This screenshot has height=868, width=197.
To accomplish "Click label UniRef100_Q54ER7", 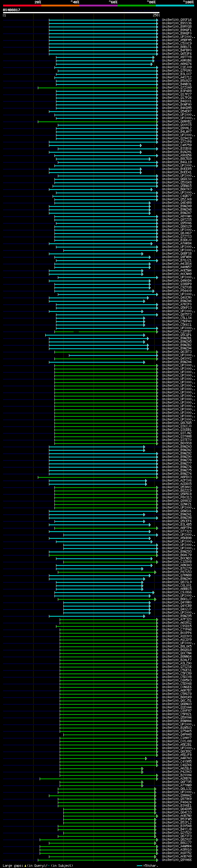I will click(x=177, y=111).
